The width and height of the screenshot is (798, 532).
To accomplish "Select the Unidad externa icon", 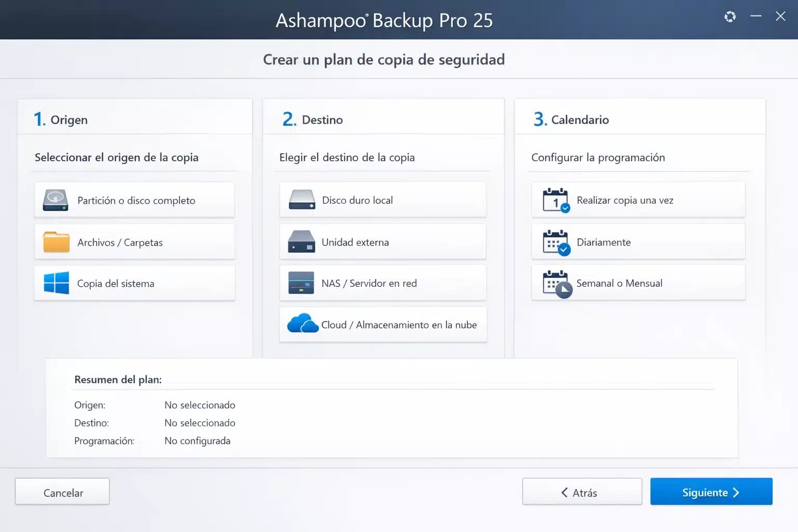I will (301, 242).
